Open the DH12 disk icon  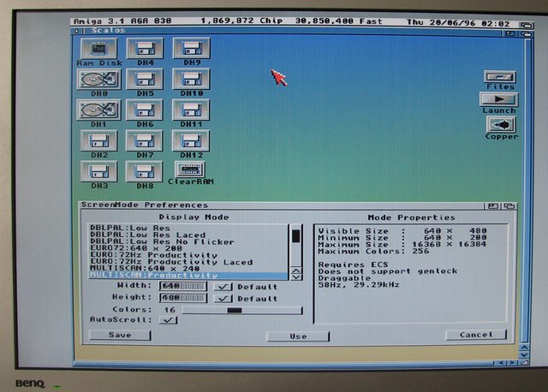tap(191, 140)
